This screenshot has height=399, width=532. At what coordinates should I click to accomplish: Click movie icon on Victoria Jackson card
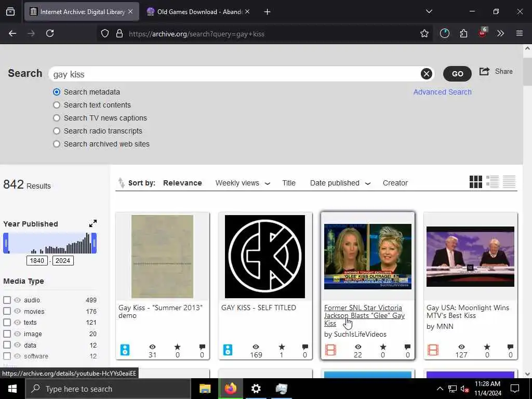(331, 350)
